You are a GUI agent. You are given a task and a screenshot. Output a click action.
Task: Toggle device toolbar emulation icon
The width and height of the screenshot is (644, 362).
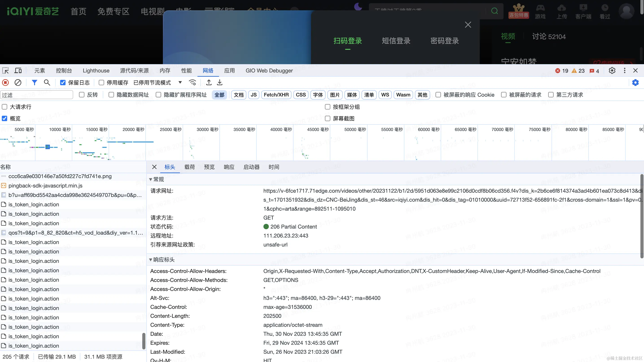18,70
